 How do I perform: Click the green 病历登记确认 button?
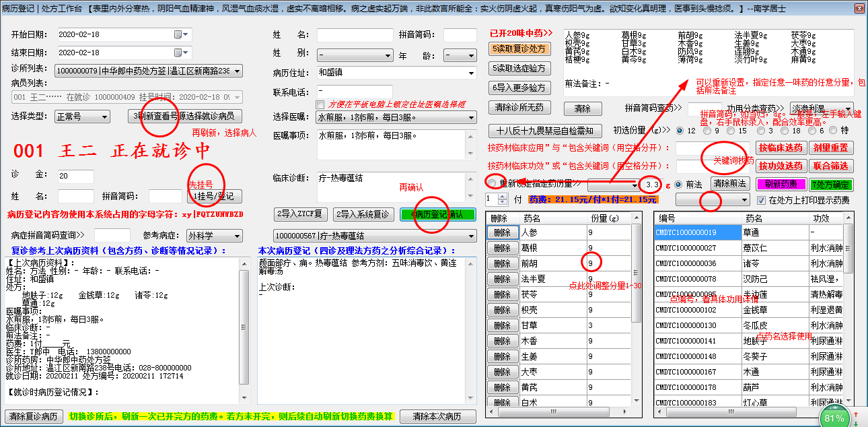coord(433,214)
